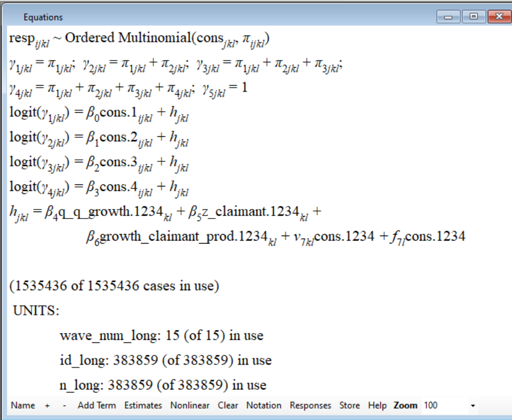
Task: Maximize the Equations window
Action: (x=472, y=17)
